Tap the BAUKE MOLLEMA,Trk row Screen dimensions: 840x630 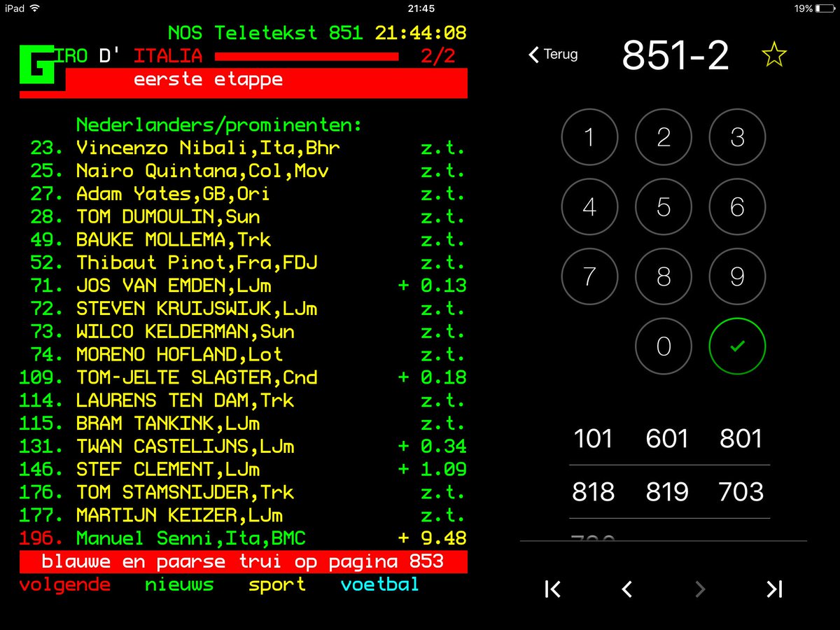coord(243,239)
